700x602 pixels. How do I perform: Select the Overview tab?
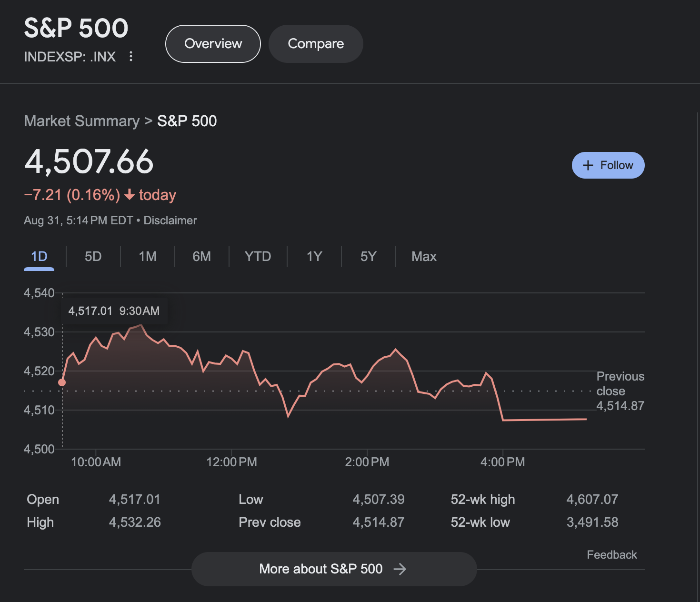[213, 44]
